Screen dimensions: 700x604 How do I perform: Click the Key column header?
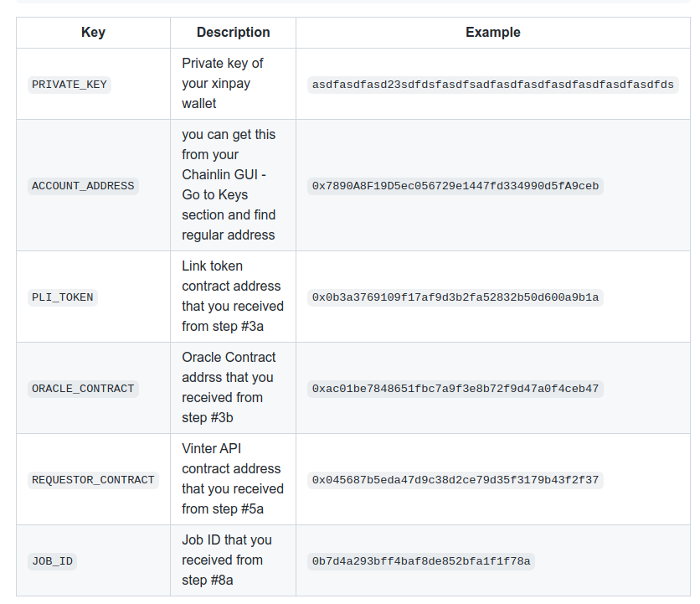tap(93, 32)
